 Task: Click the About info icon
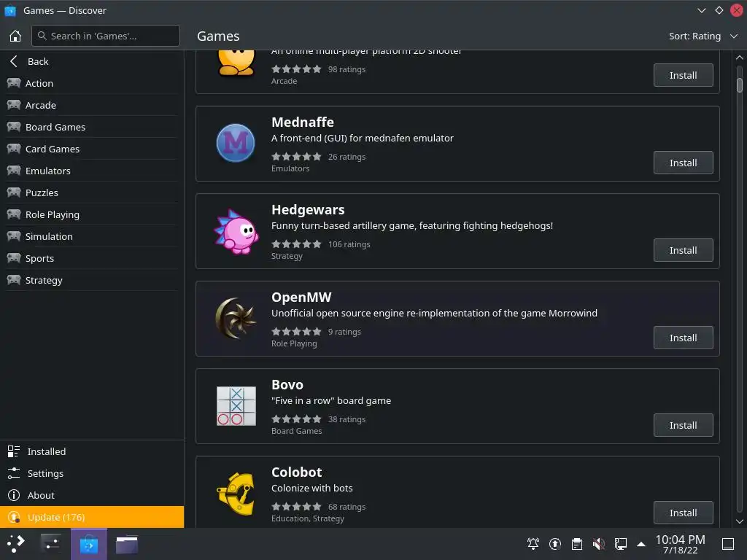[14, 495]
